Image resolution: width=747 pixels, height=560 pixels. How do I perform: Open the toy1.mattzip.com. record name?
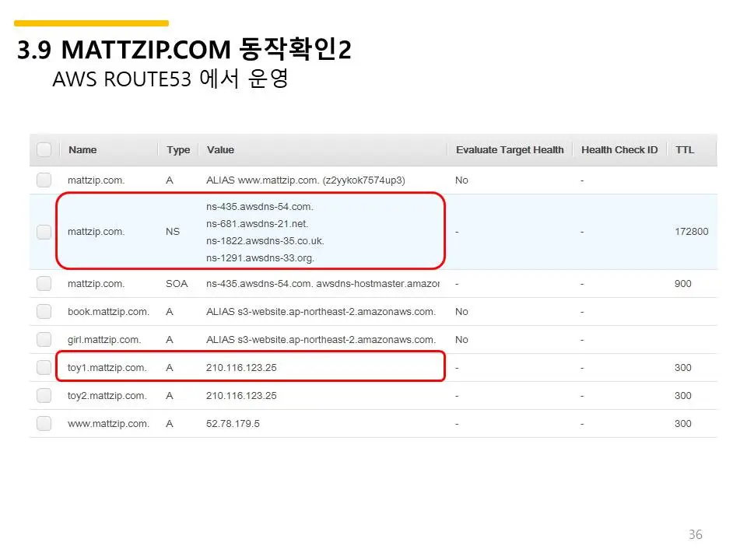click(x=107, y=368)
